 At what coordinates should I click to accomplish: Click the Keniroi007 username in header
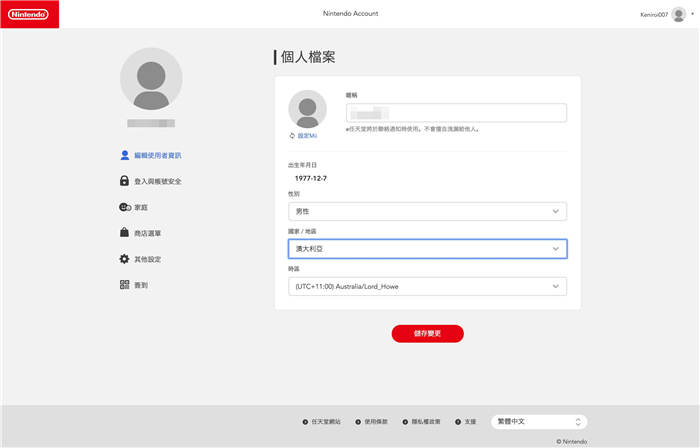point(654,15)
